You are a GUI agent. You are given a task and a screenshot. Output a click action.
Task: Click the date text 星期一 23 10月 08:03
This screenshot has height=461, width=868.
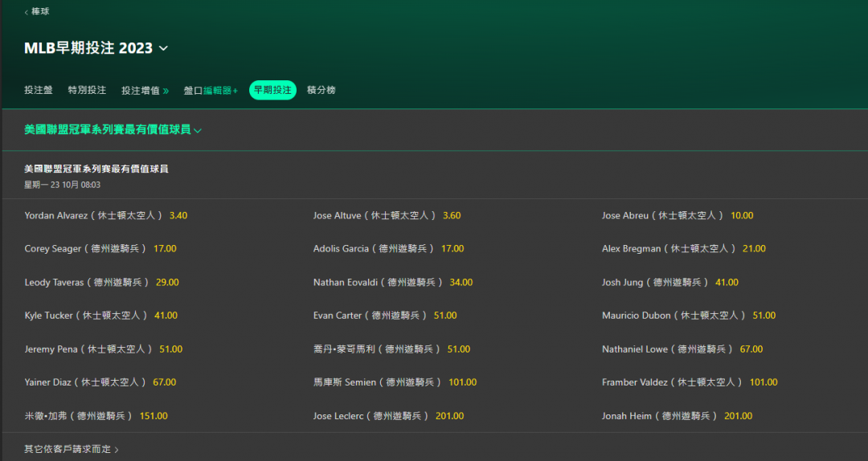click(x=62, y=185)
